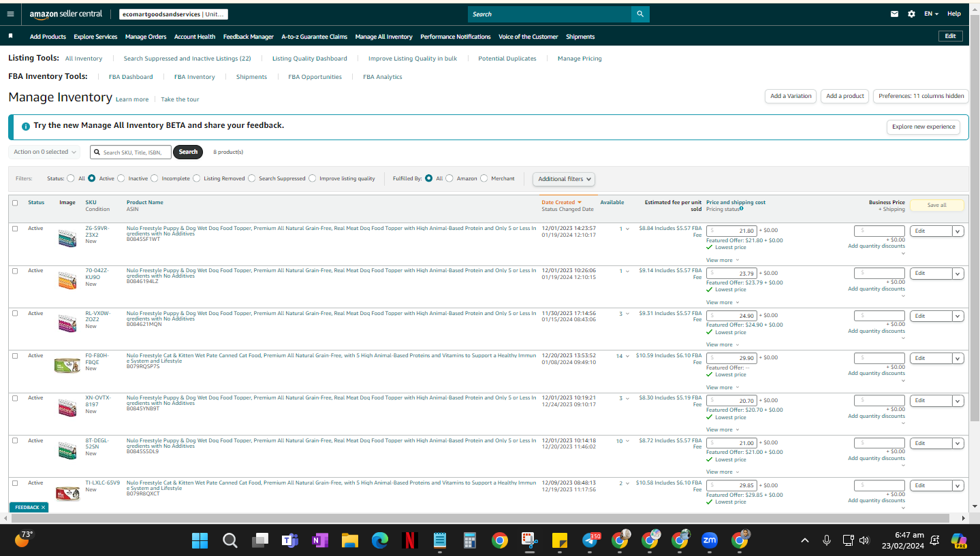The image size is (980, 556).
Task: Open the weather widget showing 73°
Action: [23, 539]
